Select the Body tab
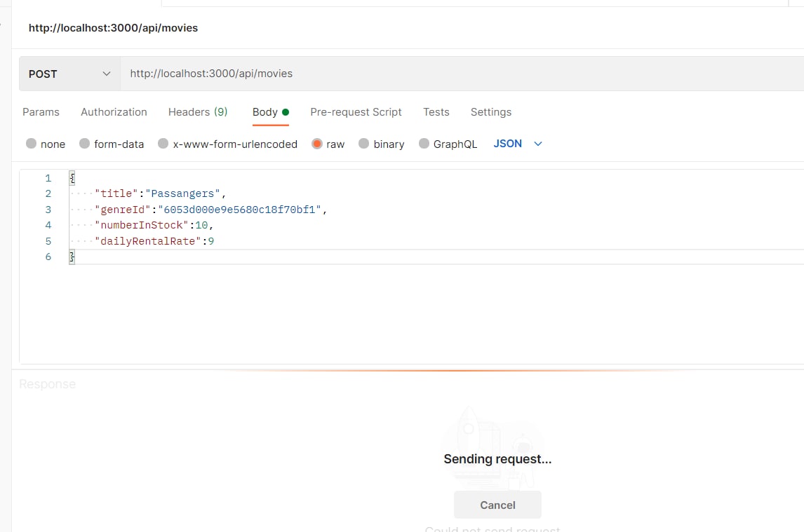804x532 pixels. coord(265,112)
